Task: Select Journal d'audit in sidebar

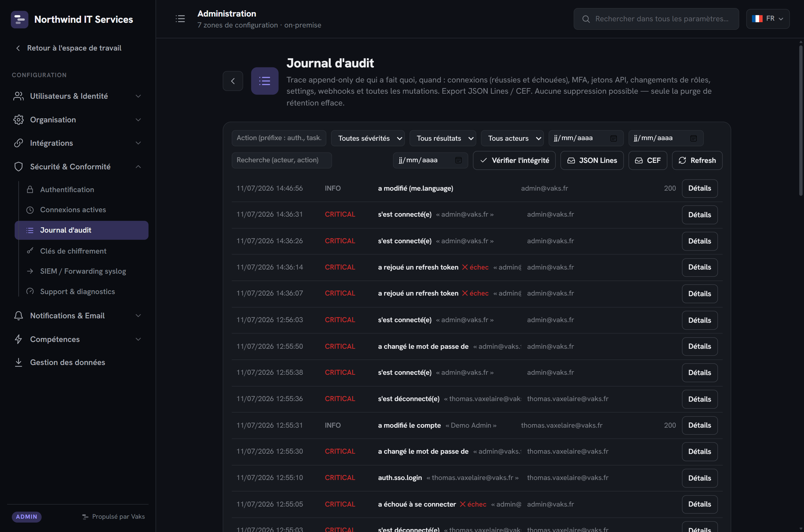Action: (81, 230)
